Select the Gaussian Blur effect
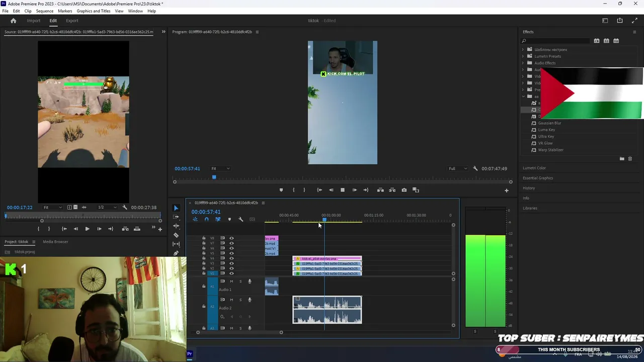Screen dimensions: 644x362 point(549,123)
